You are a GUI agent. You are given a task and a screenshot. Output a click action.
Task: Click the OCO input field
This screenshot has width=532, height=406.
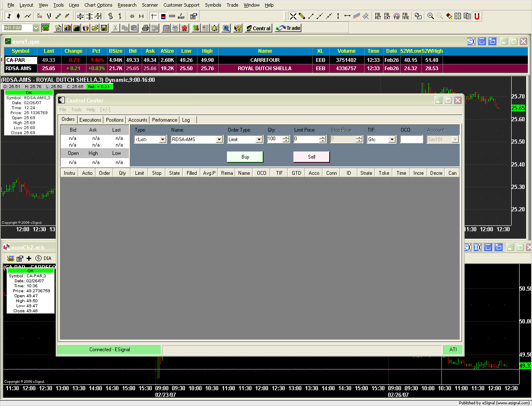pos(411,139)
